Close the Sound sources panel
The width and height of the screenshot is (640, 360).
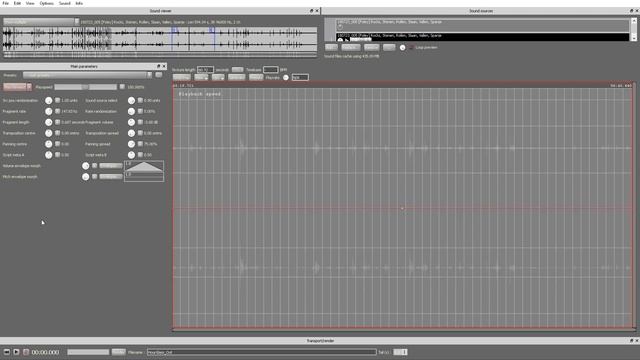(637, 11)
